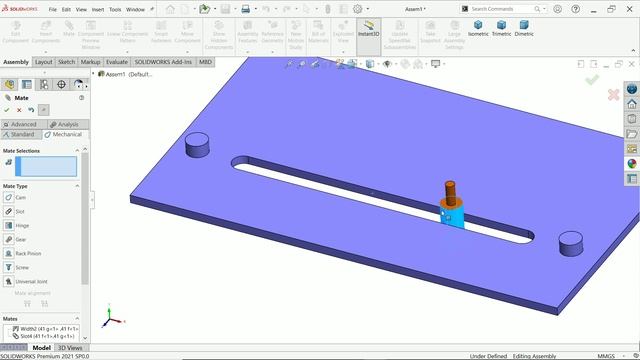The image size is (640, 360).
Task: Open the Tools menu
Action: click(115, 9)
